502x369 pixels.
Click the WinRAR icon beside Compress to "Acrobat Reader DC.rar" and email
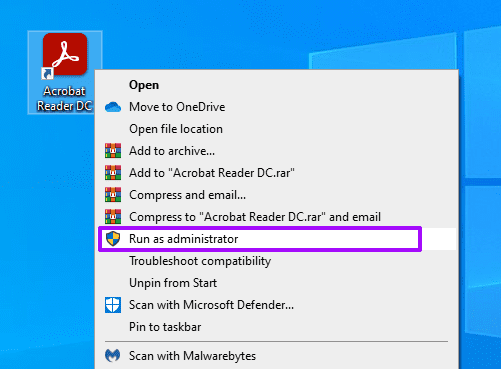pos(113,217)
